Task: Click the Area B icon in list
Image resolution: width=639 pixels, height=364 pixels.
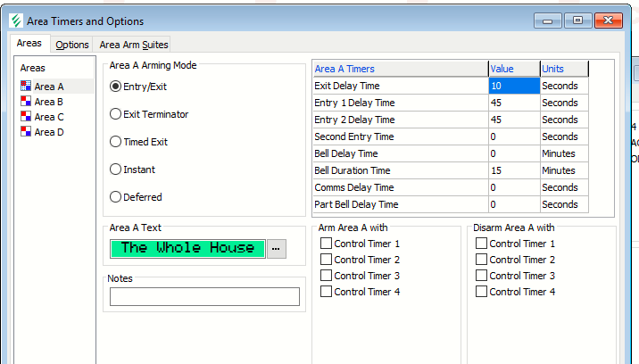Action: (25, 102)
